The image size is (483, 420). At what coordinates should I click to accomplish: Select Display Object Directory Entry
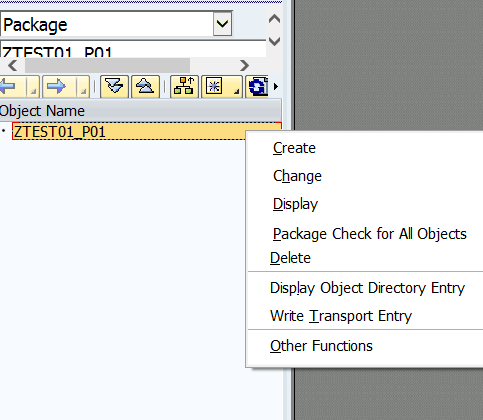pyautogui.click(x=367, y=288)
